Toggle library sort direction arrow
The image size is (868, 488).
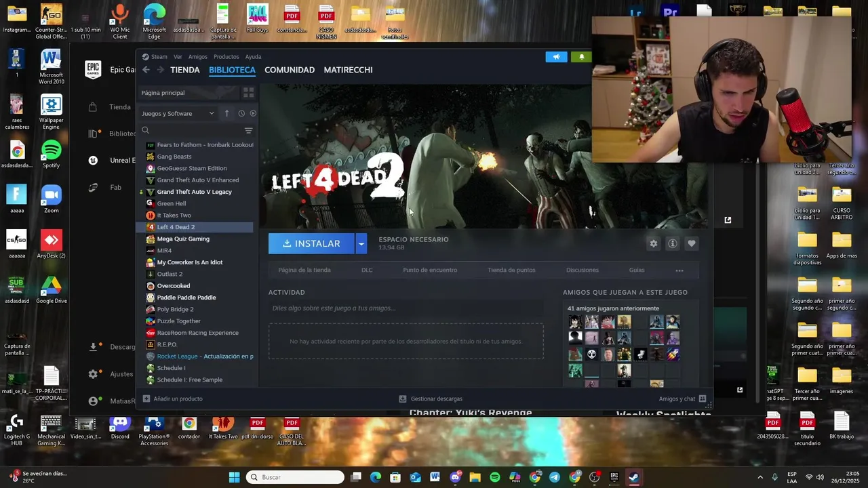[x=226, y=113]
